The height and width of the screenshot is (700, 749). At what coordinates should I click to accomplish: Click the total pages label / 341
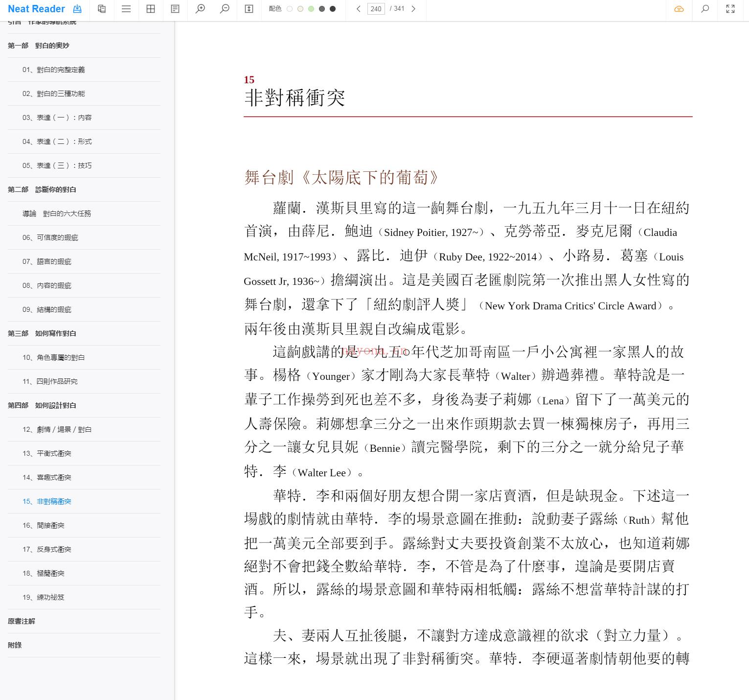(397, 9)
